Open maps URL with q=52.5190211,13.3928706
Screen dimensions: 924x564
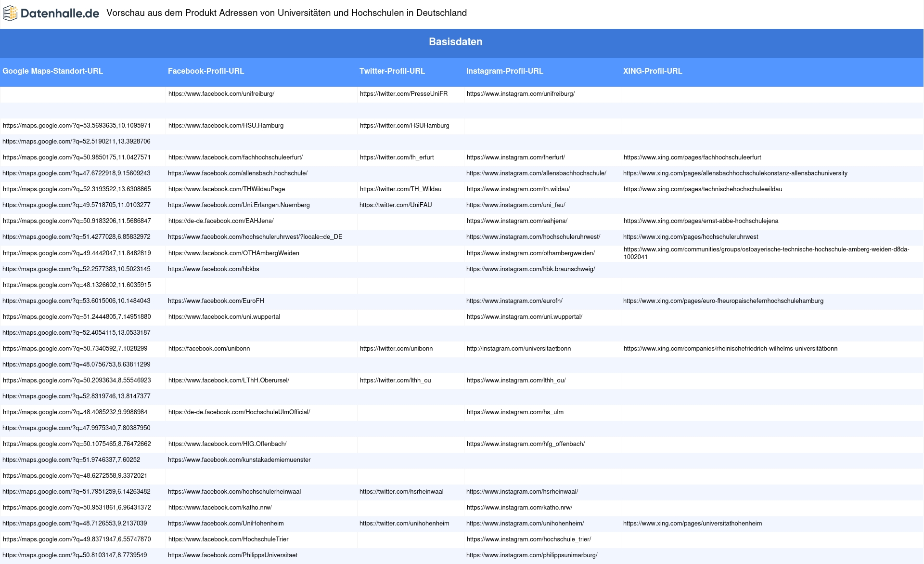pyautogui.click(x=77, y=142)
